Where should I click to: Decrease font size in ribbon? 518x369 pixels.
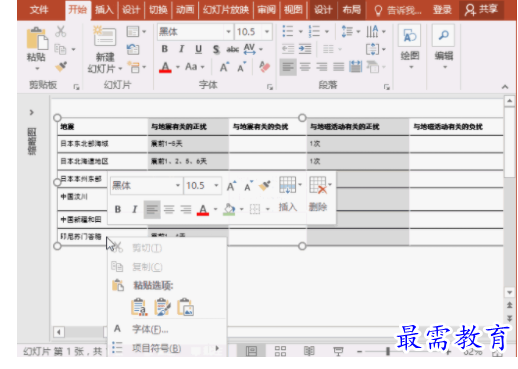tap(241, 67)
